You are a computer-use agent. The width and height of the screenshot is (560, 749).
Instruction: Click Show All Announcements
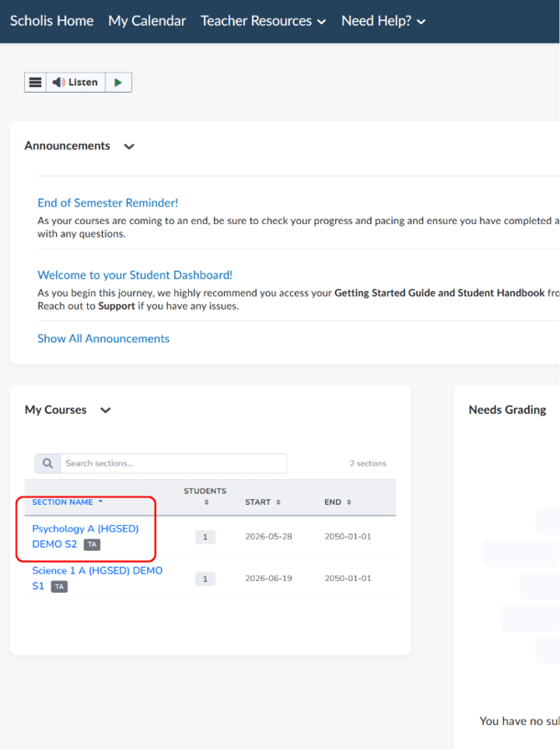click(x=104, y=339)
